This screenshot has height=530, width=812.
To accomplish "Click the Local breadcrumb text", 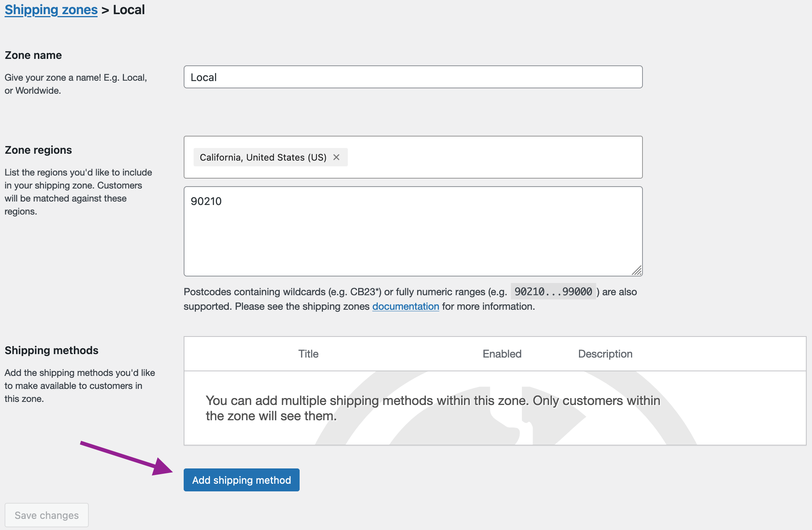I will click(x=129, y=10).
